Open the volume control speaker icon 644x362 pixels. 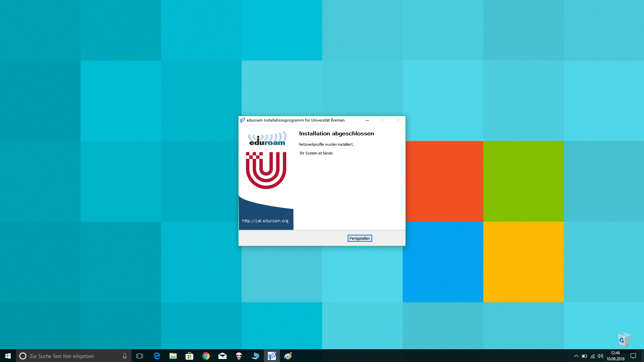click(x=600, y=356)
